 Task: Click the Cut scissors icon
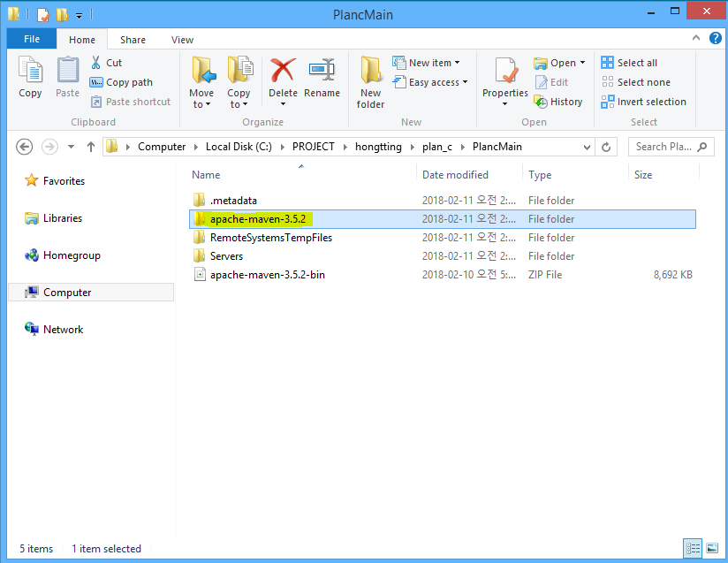coord(96,63)
